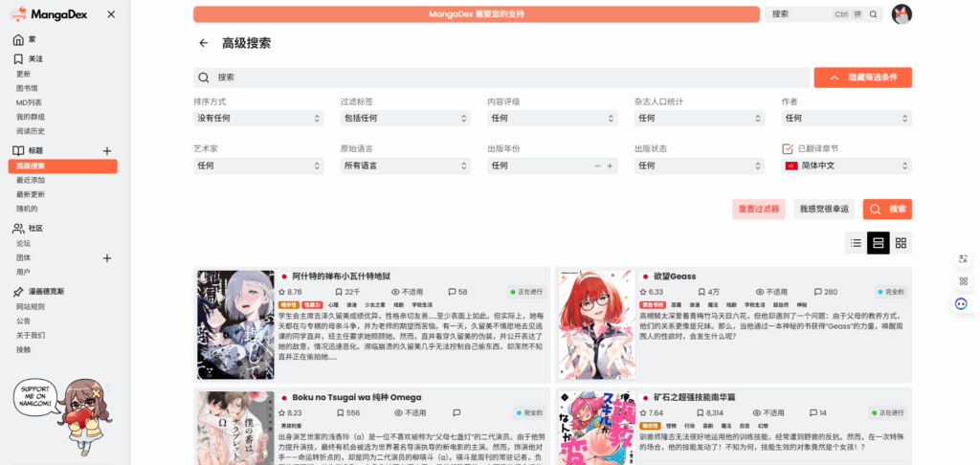Increase publication year with plus
This screenshot has height=465, width=980.
pos(610,166)
